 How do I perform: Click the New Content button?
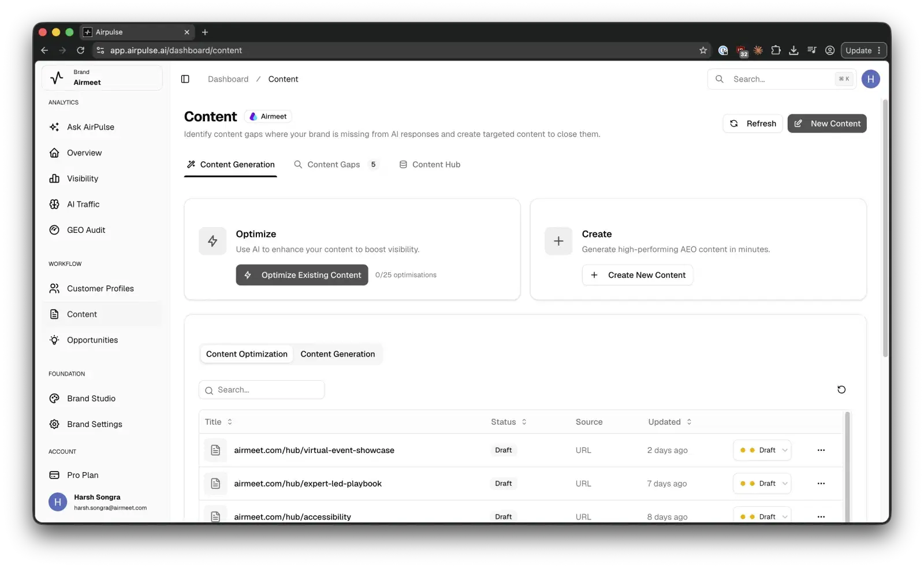(827, 124)
